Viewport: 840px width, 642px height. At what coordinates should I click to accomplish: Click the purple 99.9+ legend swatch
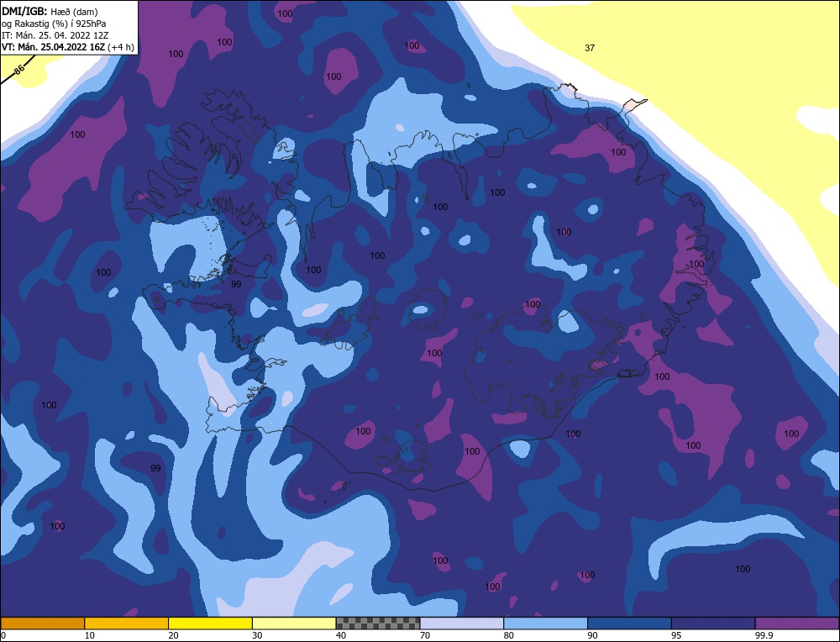coord(797,624)
